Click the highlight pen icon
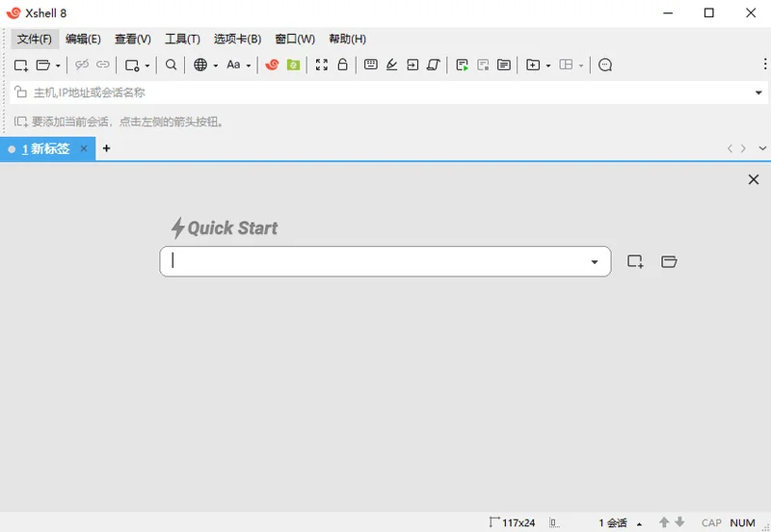 coord(392,65)
